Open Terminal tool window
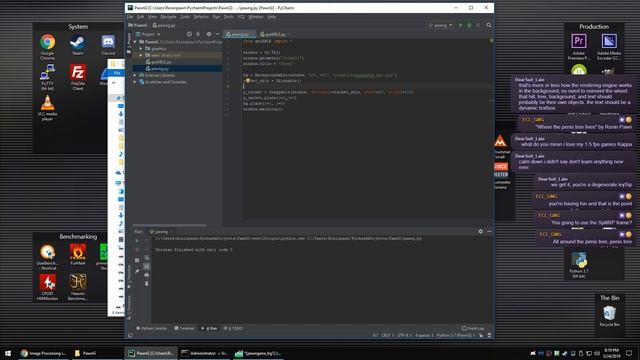The height and width of the screenshot is (360, 640). click(x=184, y=328)
